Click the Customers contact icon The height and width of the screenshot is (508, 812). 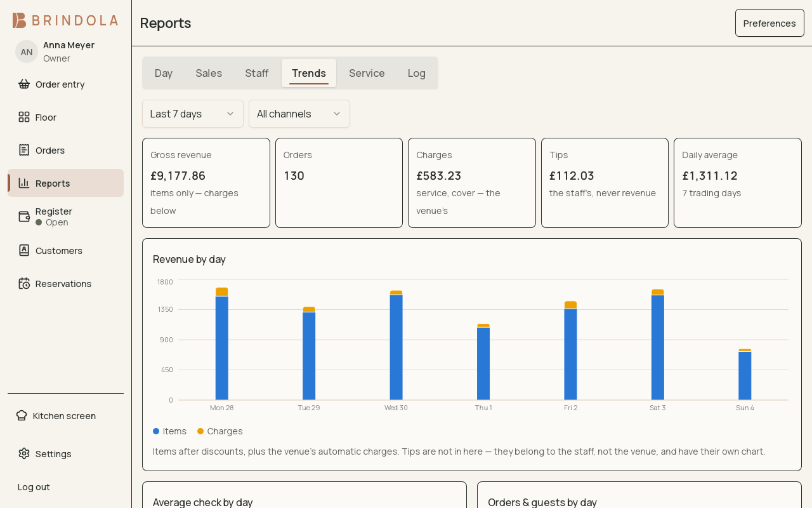(x=24, y=250)
